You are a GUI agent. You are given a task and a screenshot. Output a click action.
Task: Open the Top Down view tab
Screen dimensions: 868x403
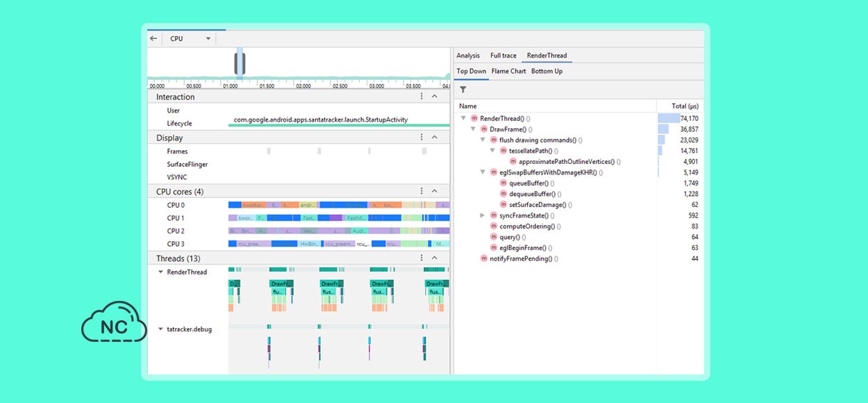[471, 72]
